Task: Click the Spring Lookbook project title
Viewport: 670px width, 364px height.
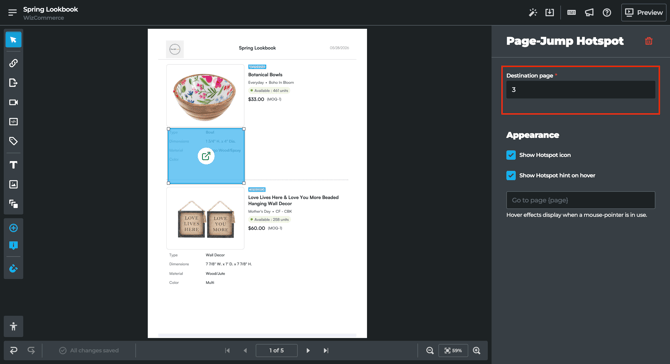Action: [51, 9]
